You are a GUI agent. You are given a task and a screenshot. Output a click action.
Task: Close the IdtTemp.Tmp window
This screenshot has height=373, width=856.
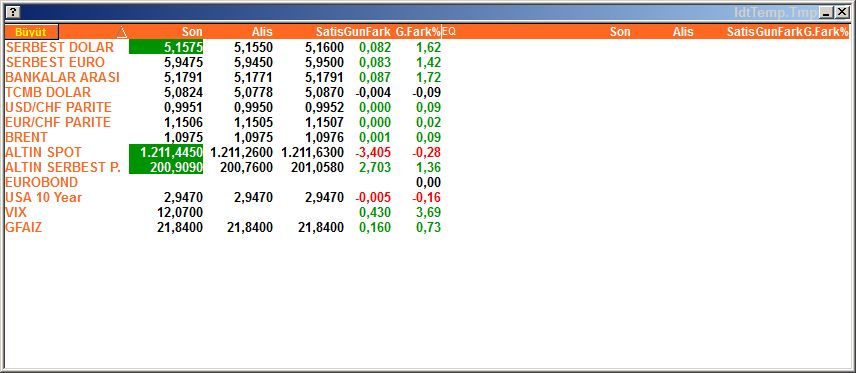841,12
